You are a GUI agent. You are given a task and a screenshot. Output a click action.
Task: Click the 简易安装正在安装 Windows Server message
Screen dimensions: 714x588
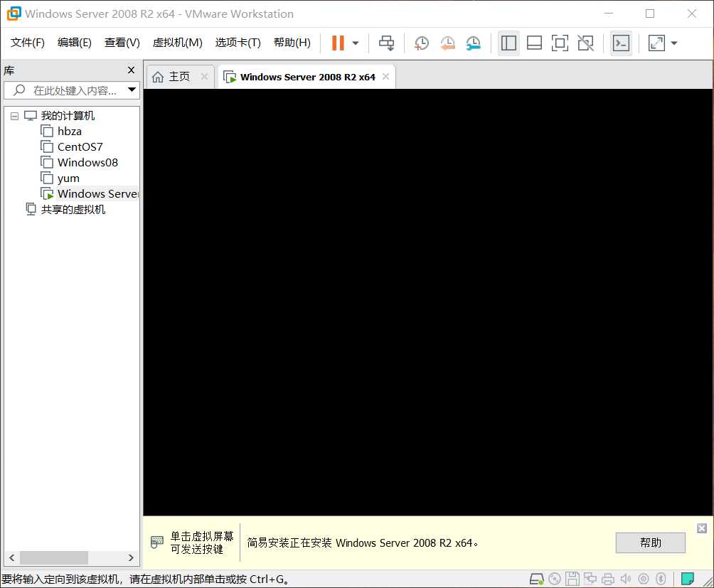[363, 543]
